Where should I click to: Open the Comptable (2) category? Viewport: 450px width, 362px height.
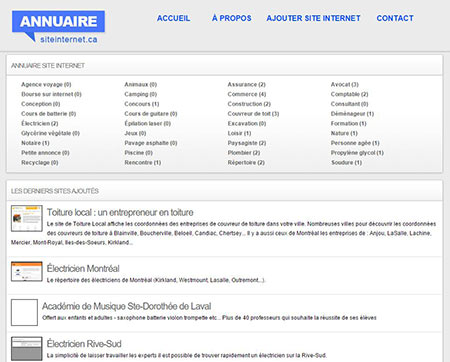[x=350, y=94]
